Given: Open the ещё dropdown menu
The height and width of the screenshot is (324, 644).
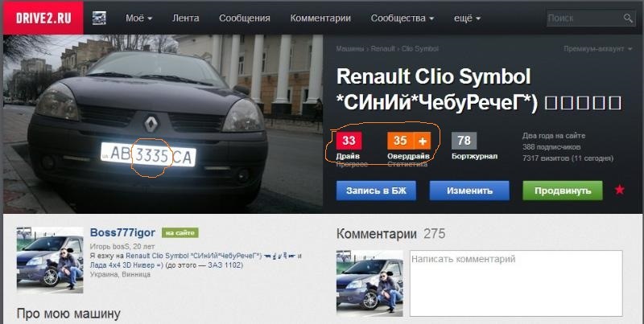Looking at the screenshot, I should click(467, 18).
